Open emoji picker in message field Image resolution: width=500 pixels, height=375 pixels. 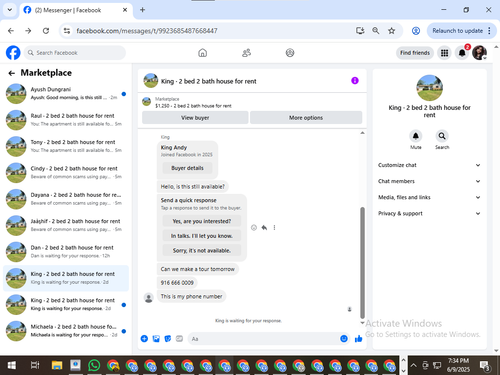pyautogui.click(x=344, y=339)
